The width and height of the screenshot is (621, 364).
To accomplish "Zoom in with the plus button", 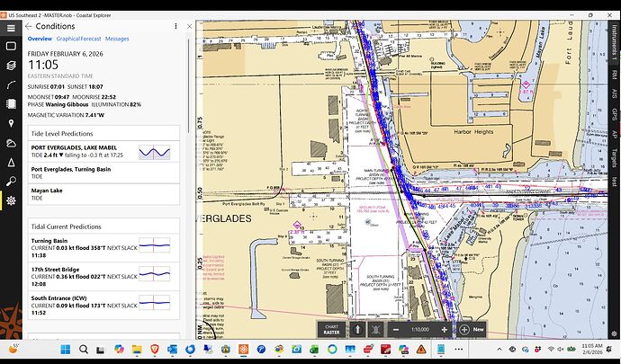I will [444, 330].
